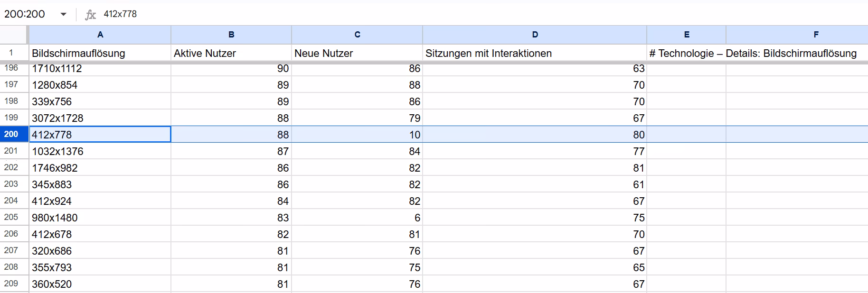Select row 200 header
This screenshot has height=293, width=868.
pos(11,134)
